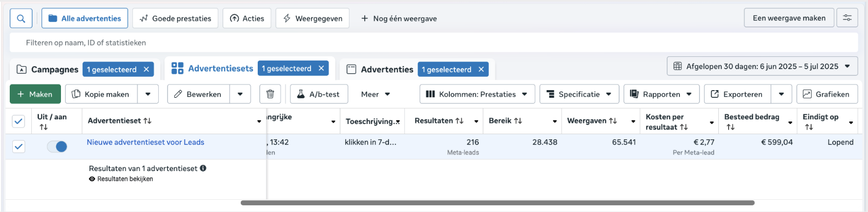Click Een weergave maken button
The image size is (868, 212).
(789, 18)
